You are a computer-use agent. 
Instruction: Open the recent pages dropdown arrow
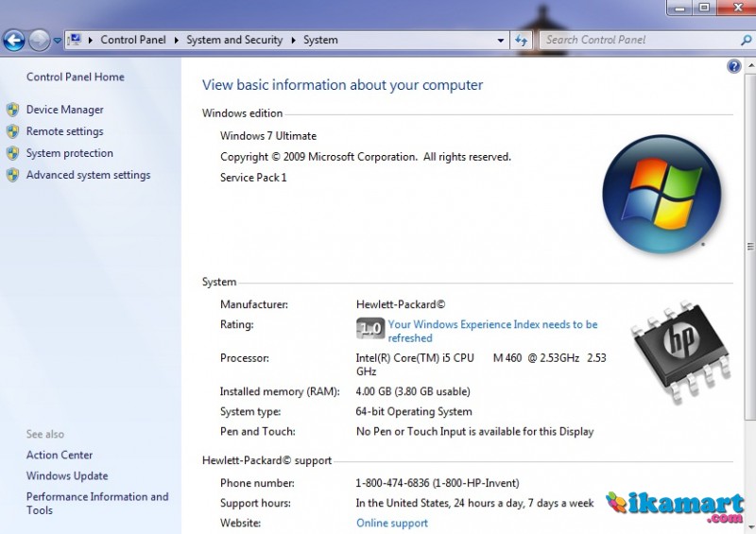coord(58,41)
